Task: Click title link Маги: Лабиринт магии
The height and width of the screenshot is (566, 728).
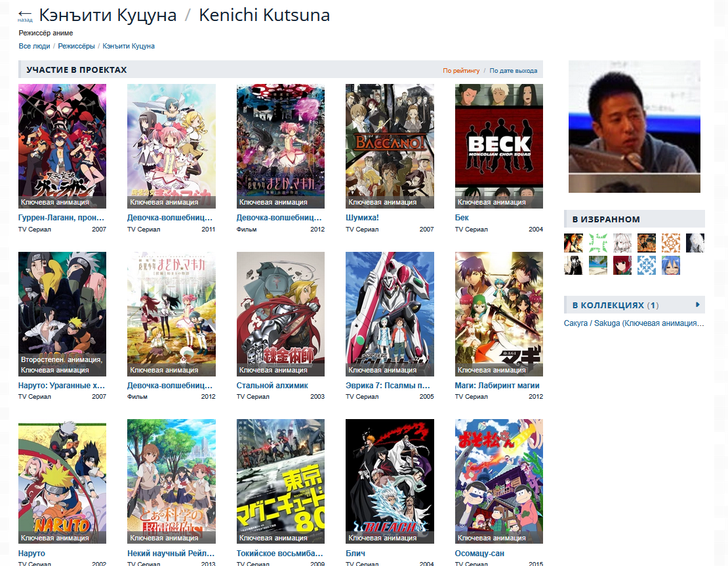Action: [497, 386]
